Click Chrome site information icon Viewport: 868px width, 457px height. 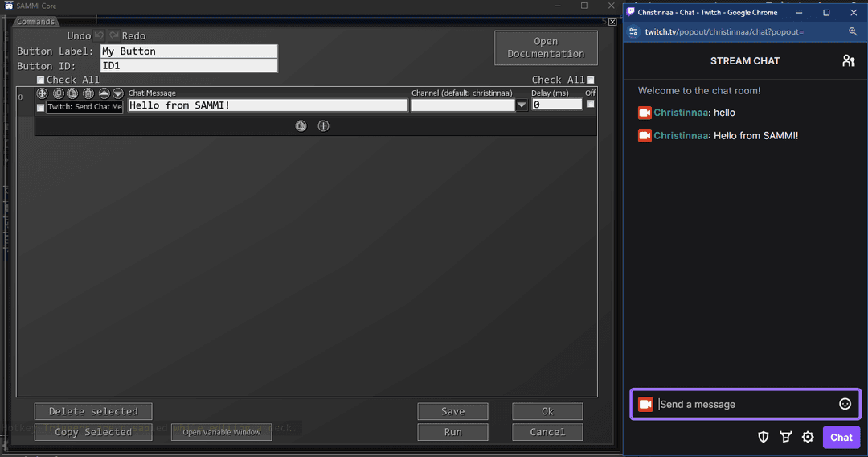click(633, 31)
